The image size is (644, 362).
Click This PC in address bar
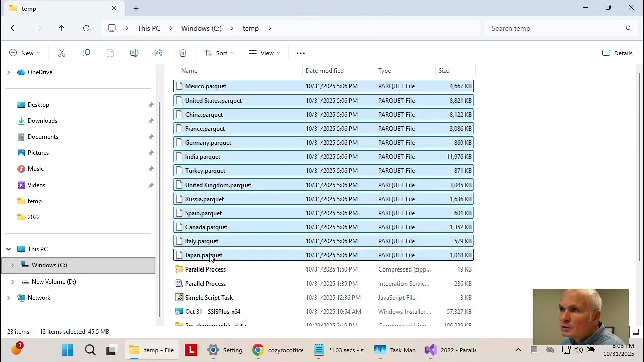click(x=149, y=28)
